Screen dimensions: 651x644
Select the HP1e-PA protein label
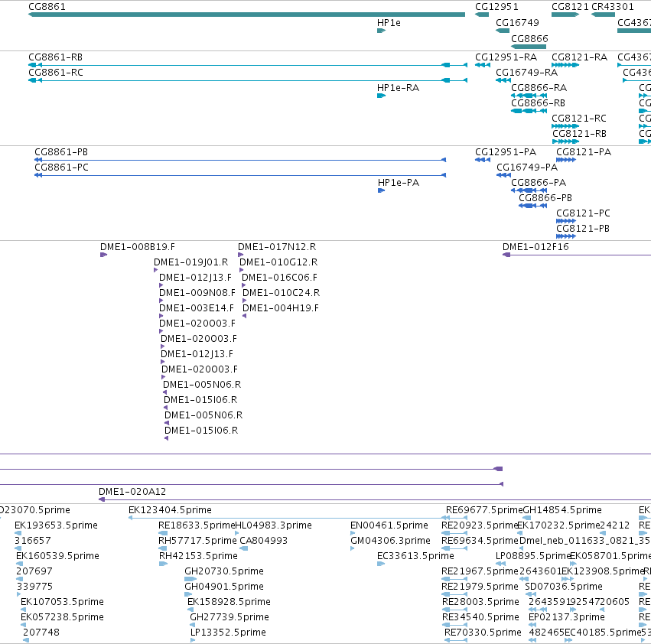coord(398,183)
